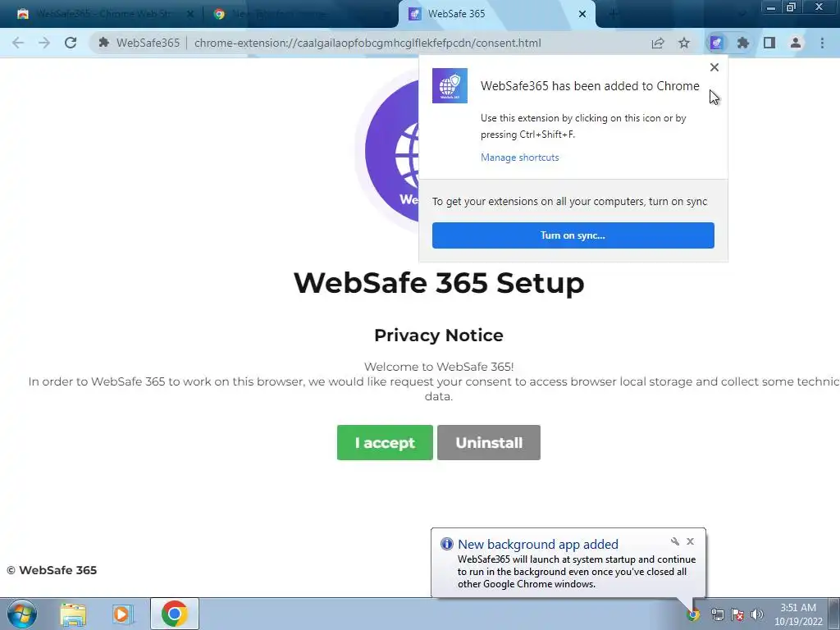Click the WebSafe 365 Setup heading

pos(439,282)
